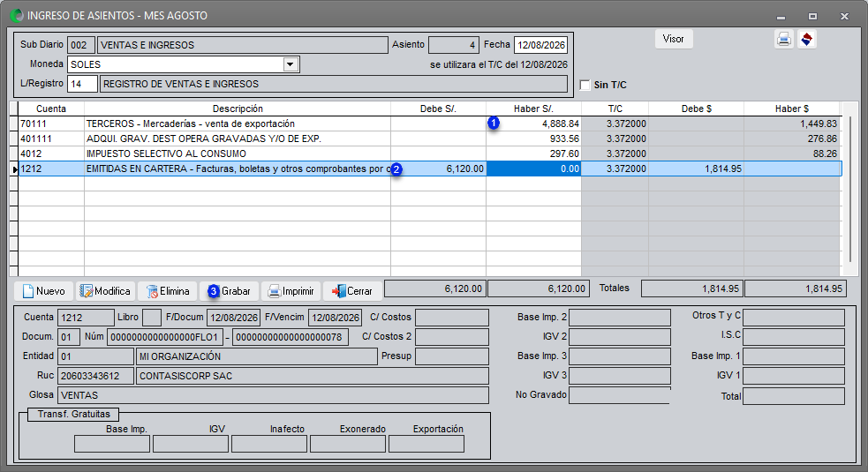The image size is (868, 472).
Task: Expand the Moneda SOLES dropdown
Action: coord(291,64)
